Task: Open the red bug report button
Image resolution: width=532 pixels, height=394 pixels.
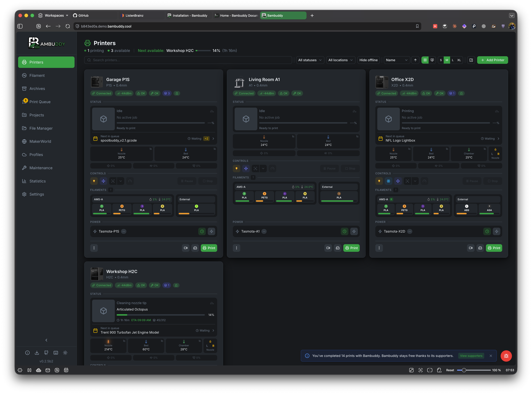Action: coord(506,356)
